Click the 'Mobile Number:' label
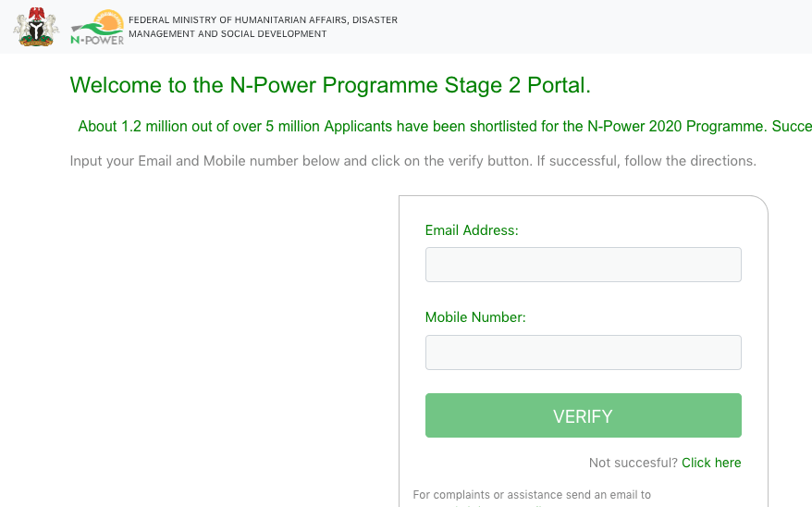The image size is (812, 507). pos(475,317)
